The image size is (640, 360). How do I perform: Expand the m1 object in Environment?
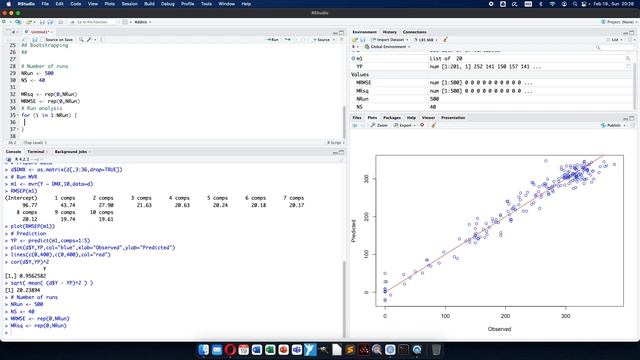353,59
